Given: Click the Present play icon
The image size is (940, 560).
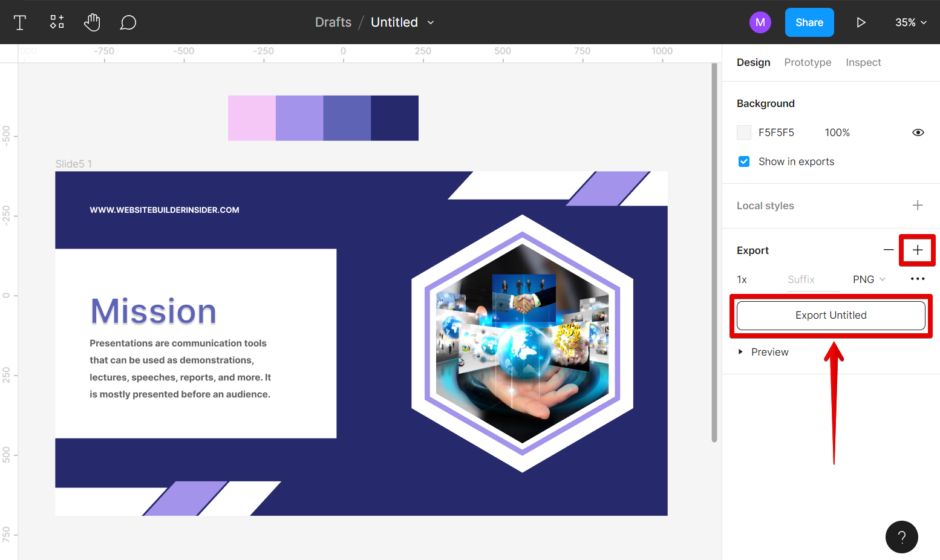Looking at the screenshot, I should pos(861,22).
